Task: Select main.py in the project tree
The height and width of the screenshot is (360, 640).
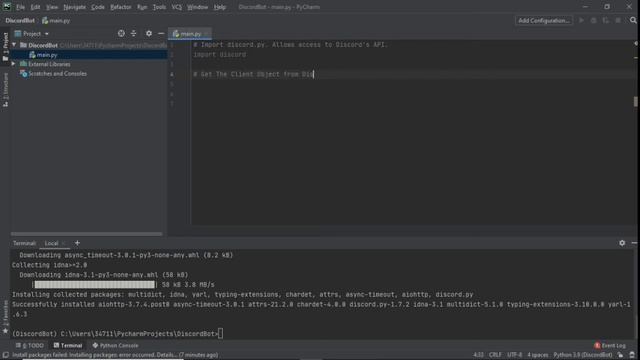Action: pyautogui.click(x=47, y=55)
